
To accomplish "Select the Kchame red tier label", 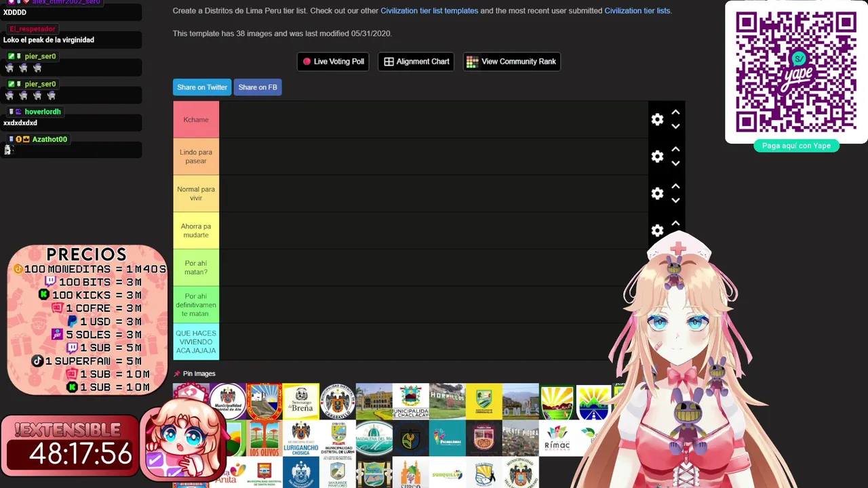I will pyautogui.click(x=196, y=120).
